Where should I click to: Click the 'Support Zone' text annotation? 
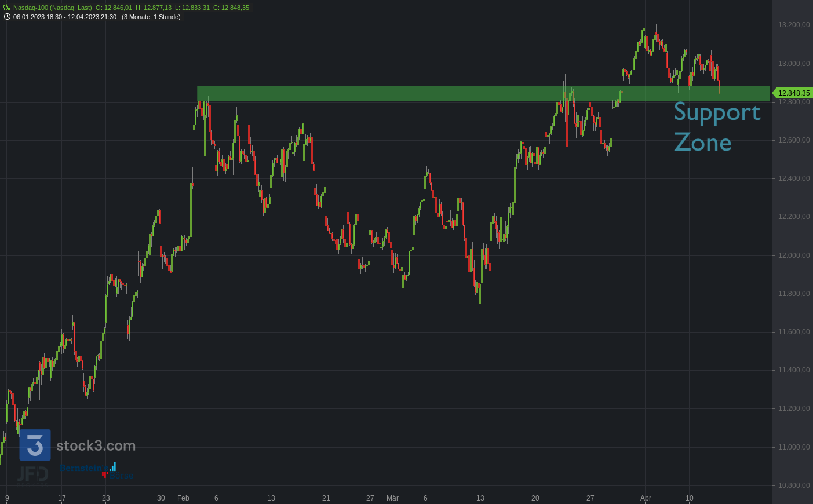[x=716, y=127]
